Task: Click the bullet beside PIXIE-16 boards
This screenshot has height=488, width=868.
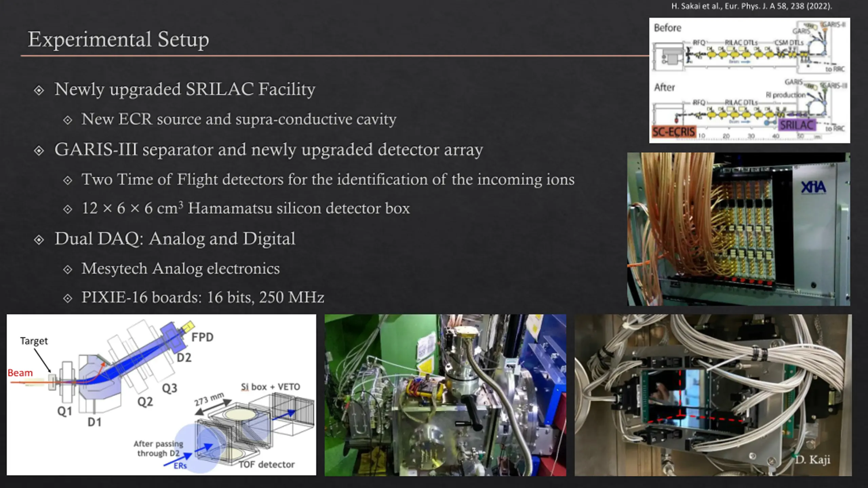Action: (x=68, y=298)
